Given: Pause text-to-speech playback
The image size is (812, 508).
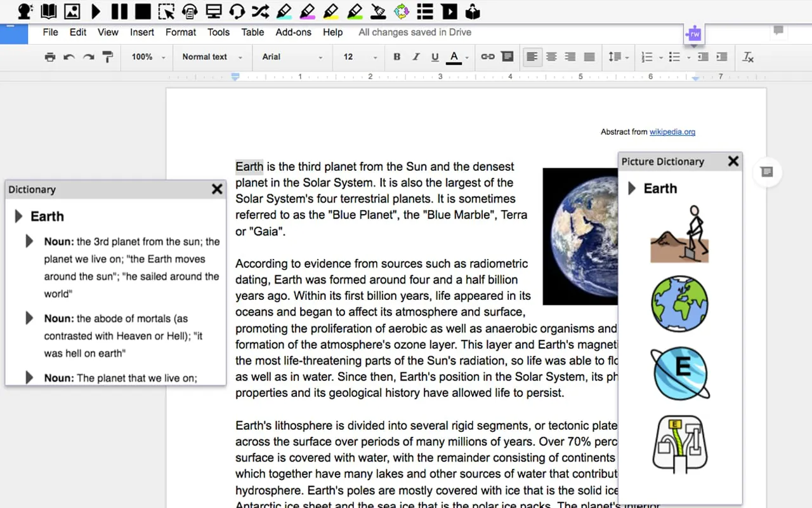Looking at the screenshot, I should (120, 11).
